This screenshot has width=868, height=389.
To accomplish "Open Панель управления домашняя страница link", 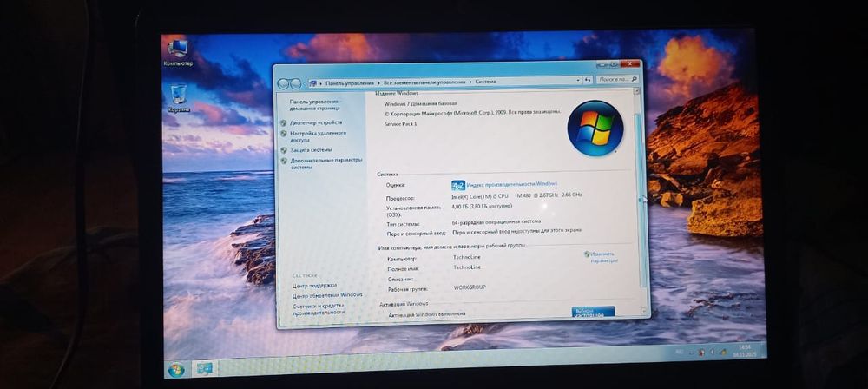I will click(x=315, y=106).
